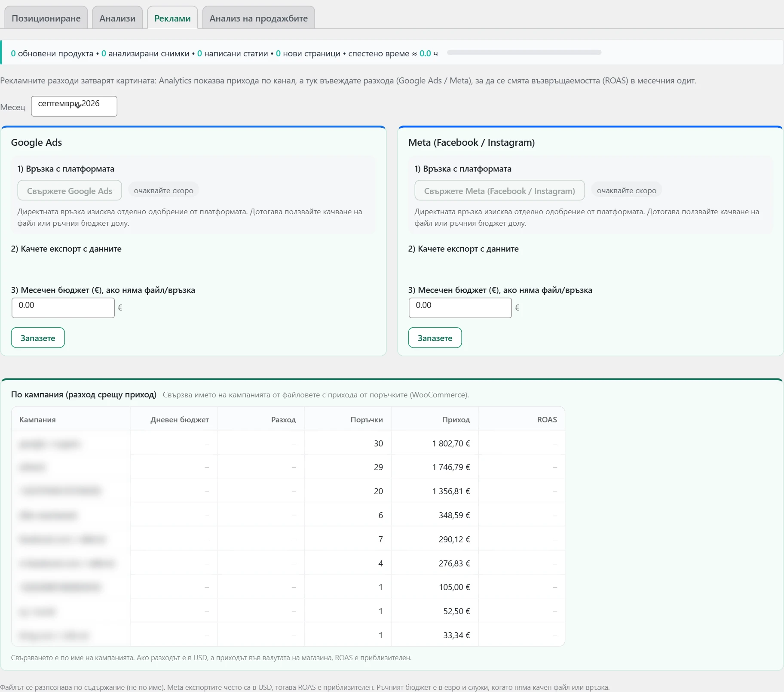Click the progress bar in the stats banner
This screenshot has height=692, width=784.
click(x=524, y=52)
